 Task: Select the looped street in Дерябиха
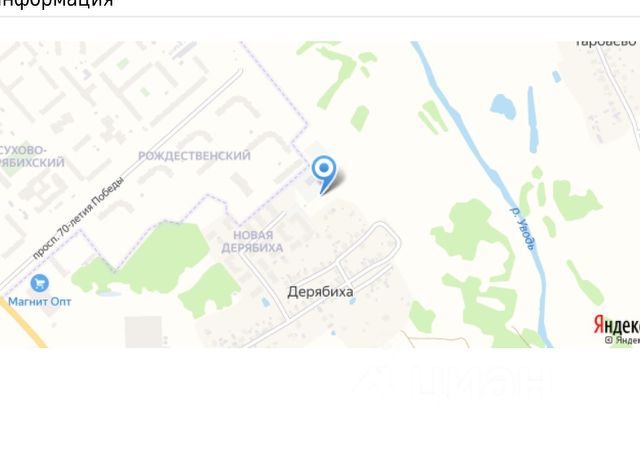[369, 249]
